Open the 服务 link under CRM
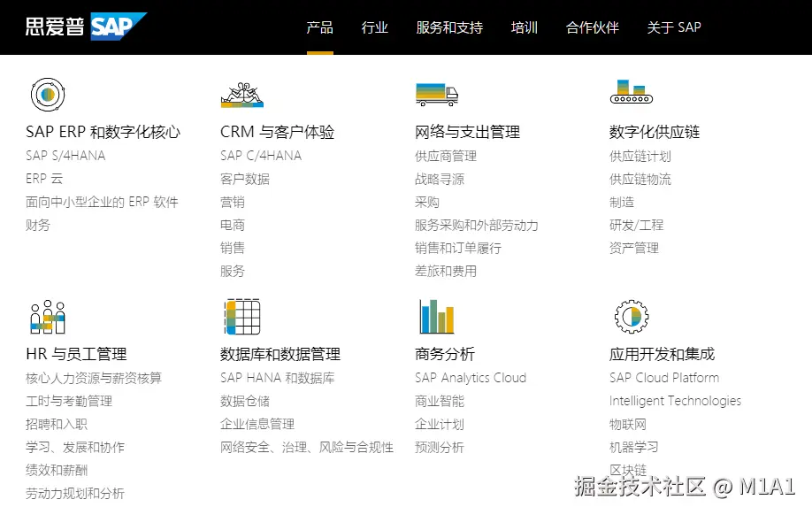Viewport: 812px width, 515px height. point(233,271)
